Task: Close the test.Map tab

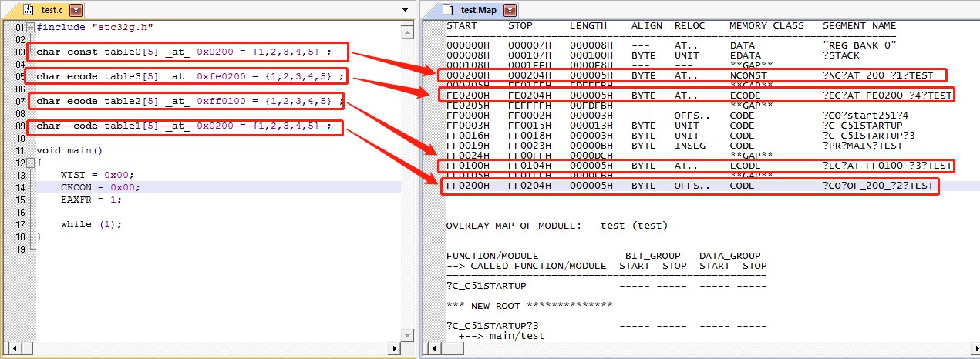Action: [510, 10]
